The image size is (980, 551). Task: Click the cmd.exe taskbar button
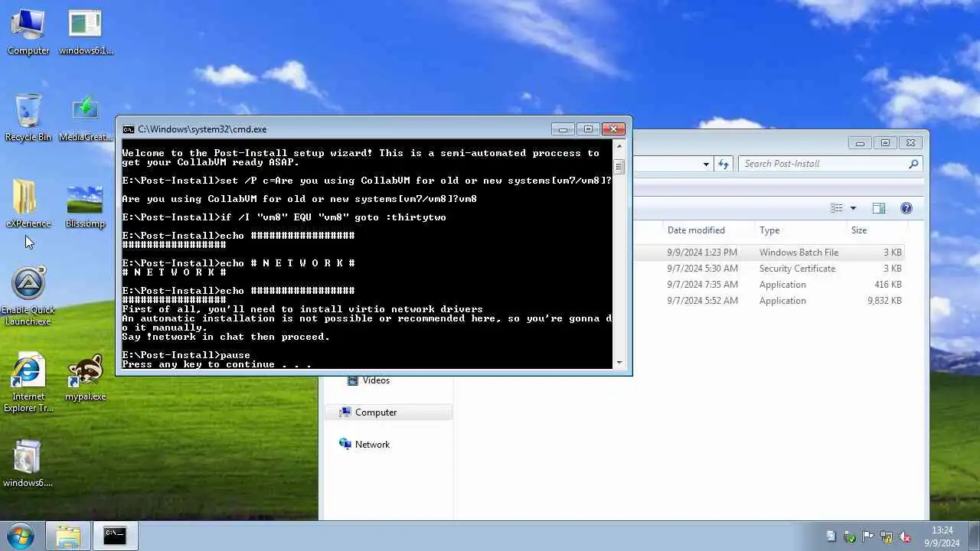click(115, 536)
